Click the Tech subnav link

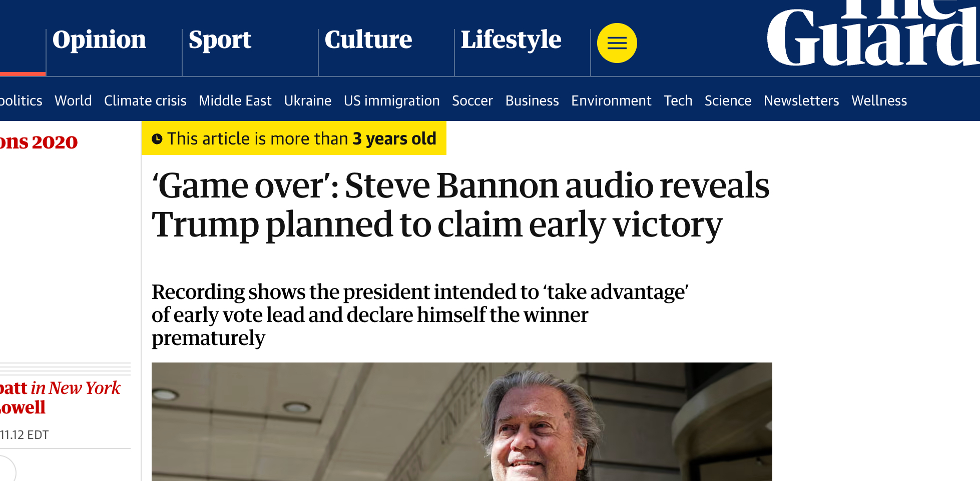coord(678,101)
